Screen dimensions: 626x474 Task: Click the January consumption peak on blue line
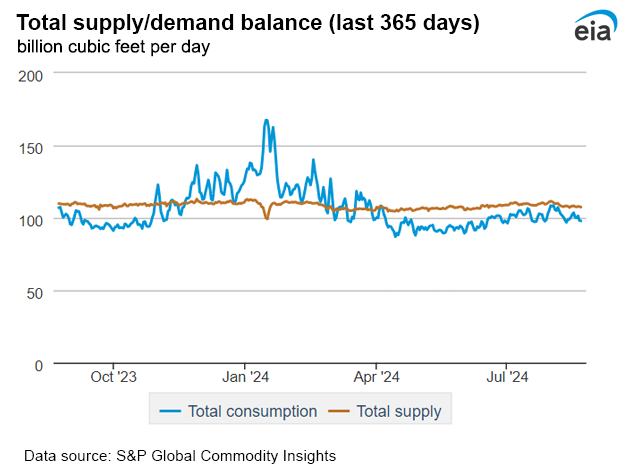point(266,120)
